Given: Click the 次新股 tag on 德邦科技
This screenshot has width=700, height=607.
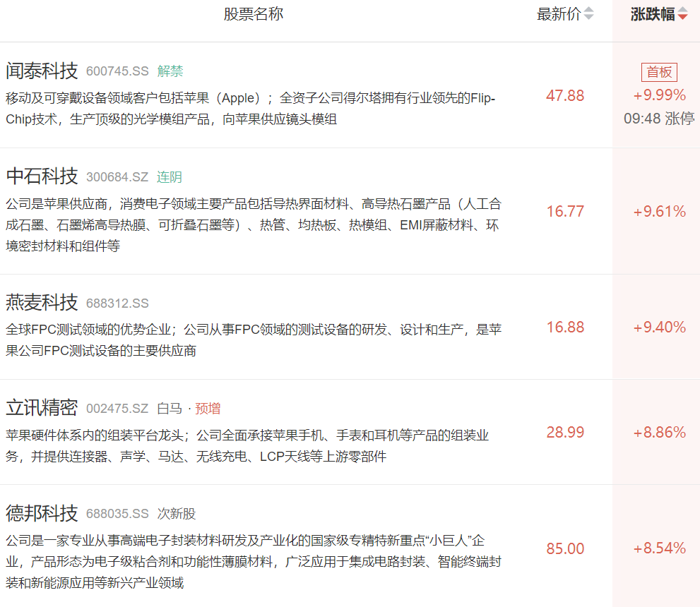Looking at the screenshot, I should (177, 514).
